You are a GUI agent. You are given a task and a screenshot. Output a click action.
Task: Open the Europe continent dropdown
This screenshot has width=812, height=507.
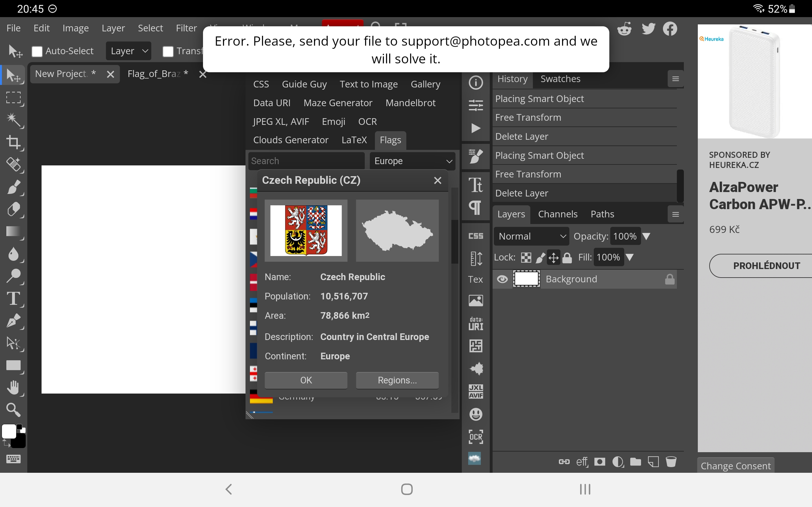tap(412, 161)
